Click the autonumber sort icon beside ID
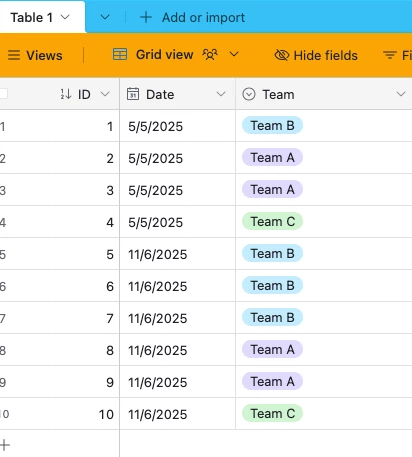This screenshot has width=412, height=457. 66,94
